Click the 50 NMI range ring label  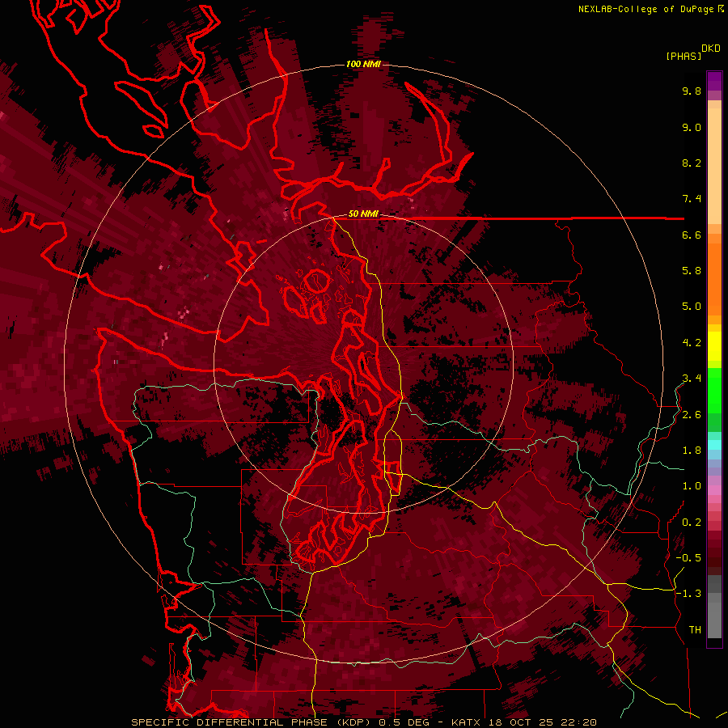[x=363, y=214]
